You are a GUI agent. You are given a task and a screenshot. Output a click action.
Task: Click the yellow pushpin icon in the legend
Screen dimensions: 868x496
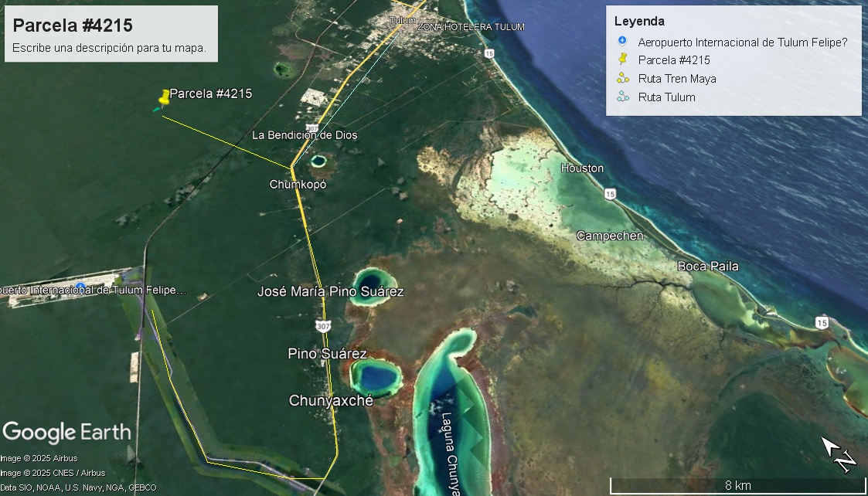point(622,59)
